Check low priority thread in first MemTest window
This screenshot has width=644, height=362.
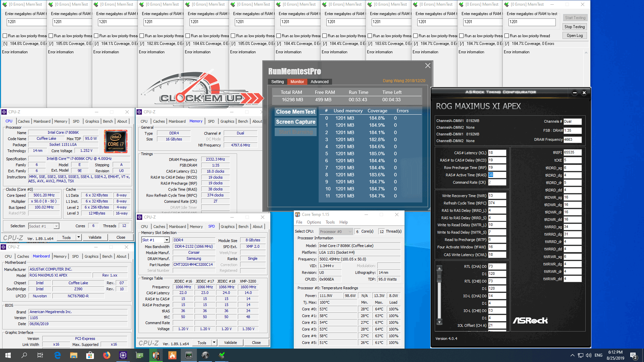[5, 36]
